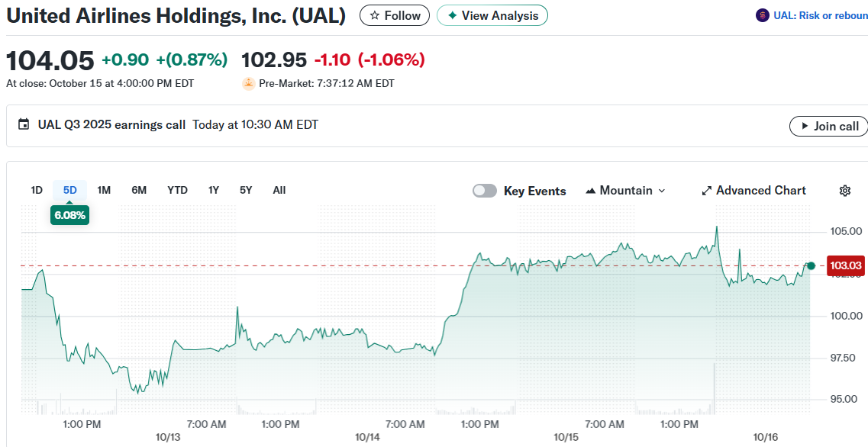Switch to the 1M range tab
The height and width of the screenshot is (447, 868).
pos(104,190)
